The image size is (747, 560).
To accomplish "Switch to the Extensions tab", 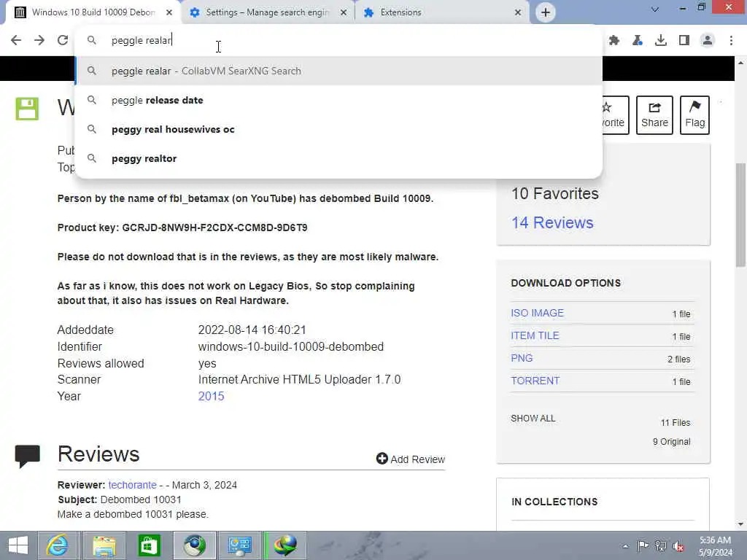I will [x=443, y=12].
